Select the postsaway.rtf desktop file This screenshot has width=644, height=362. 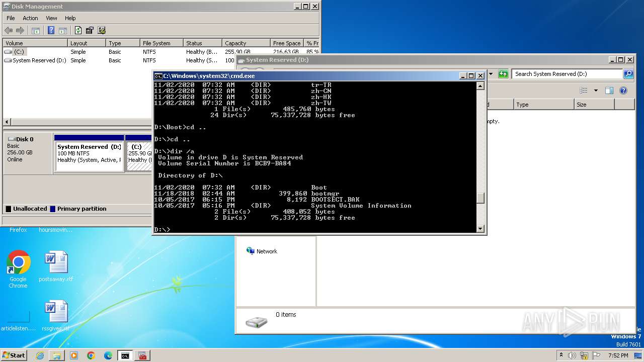[x=56, y=266]
